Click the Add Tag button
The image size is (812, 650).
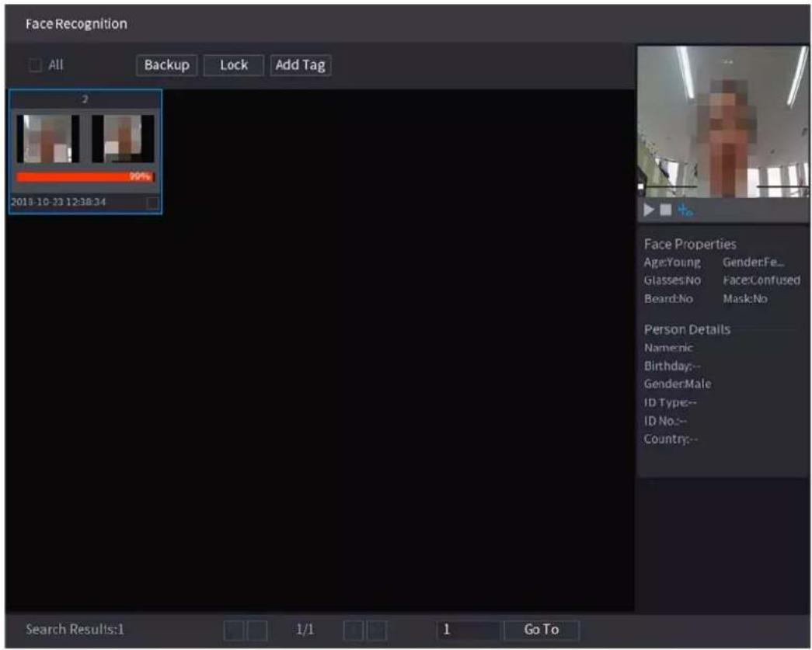click(x=301, y=65)
